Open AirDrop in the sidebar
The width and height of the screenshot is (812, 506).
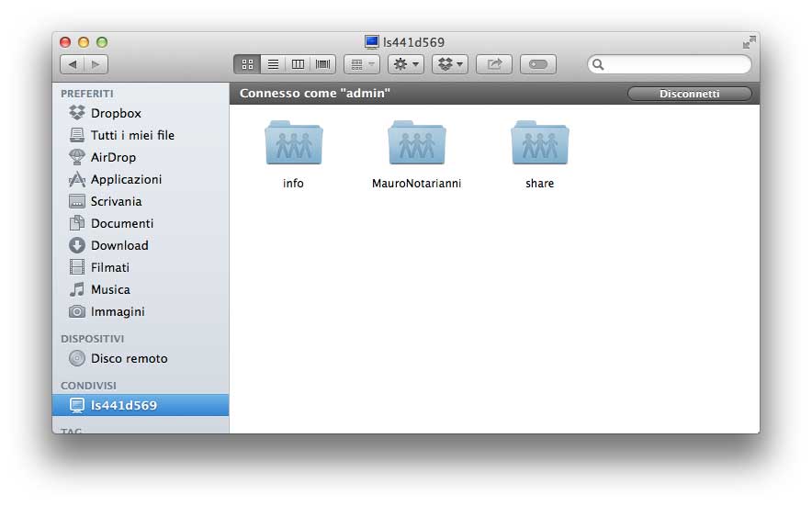(141, 157)
